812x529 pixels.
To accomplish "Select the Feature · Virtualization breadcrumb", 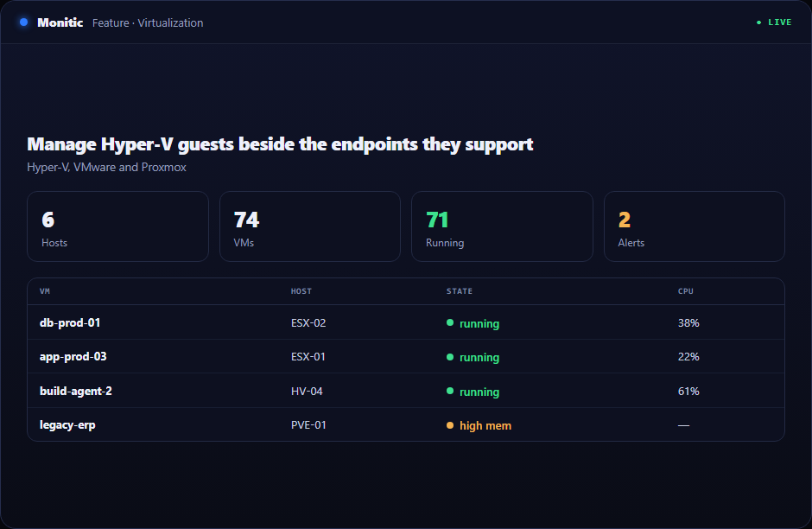I will click(148, 22).
